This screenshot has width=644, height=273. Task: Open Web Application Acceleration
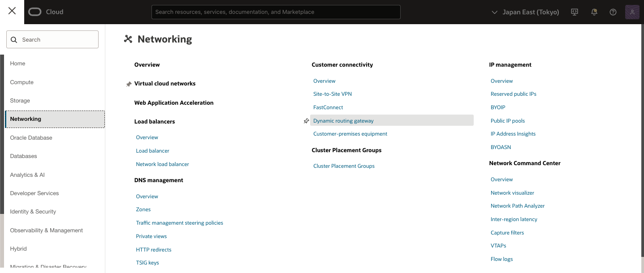[x=174, y=103]
